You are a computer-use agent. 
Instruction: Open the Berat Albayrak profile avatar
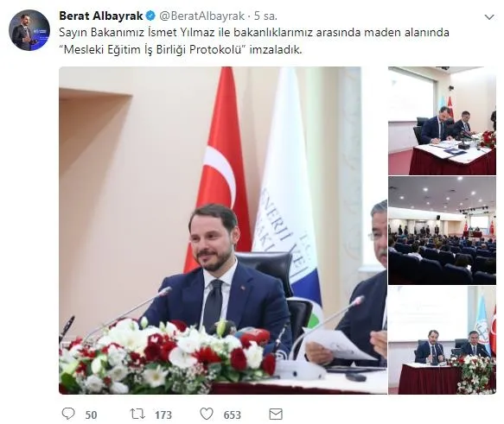click(29, 30)
